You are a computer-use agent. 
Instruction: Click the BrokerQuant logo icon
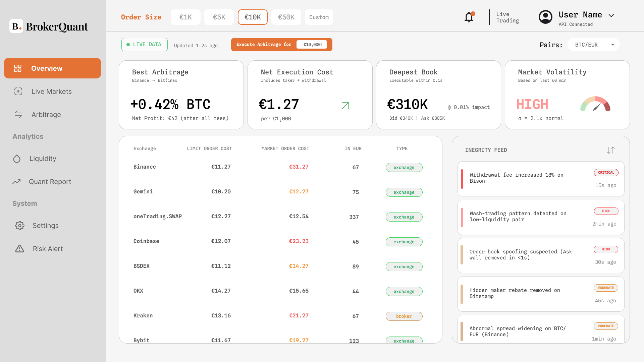coord(16,26)
